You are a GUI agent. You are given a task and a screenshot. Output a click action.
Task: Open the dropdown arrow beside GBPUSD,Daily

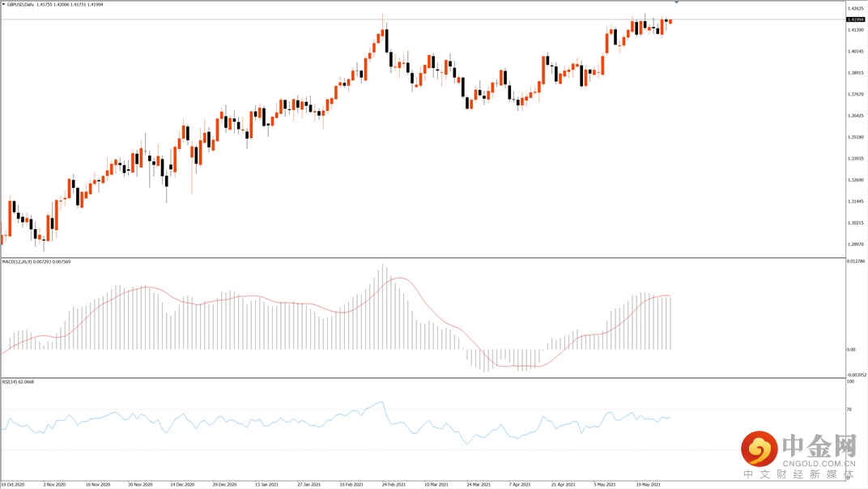click(x=3, y=4)
